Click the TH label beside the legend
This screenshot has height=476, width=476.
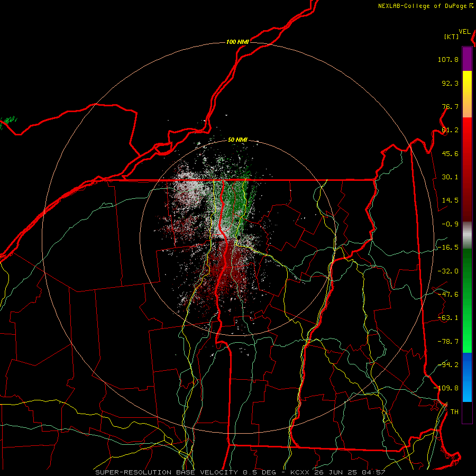pyautogui.click(x=454, y=412)
